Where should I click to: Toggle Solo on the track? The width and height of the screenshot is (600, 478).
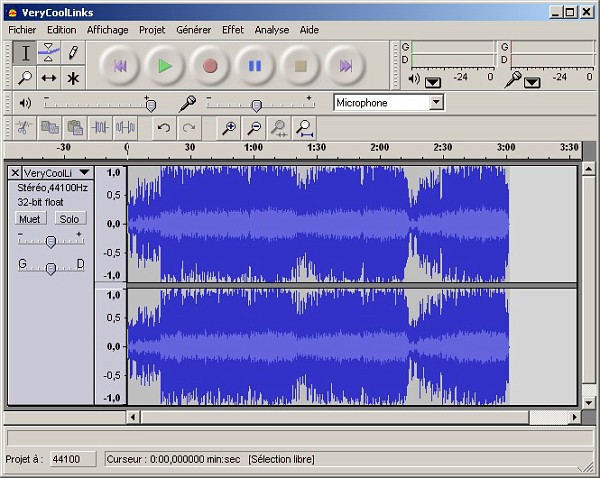click(70, 219)
